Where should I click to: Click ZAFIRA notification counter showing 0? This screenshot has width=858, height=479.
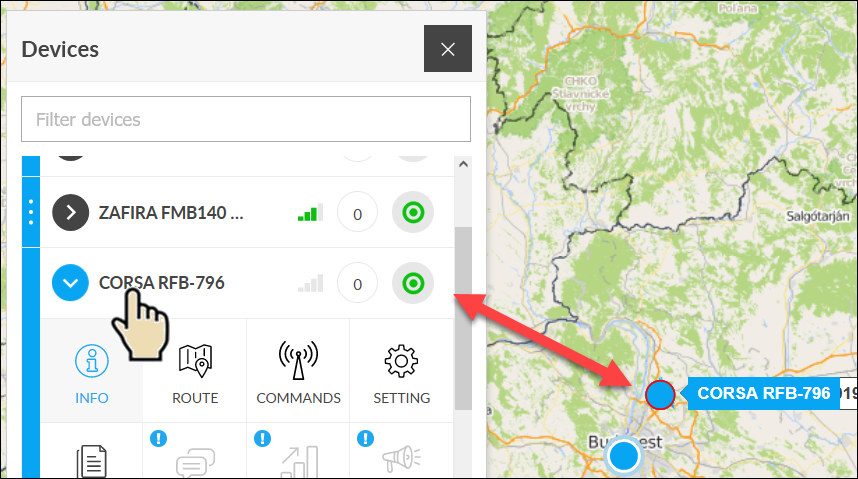[x=357, y=213]
